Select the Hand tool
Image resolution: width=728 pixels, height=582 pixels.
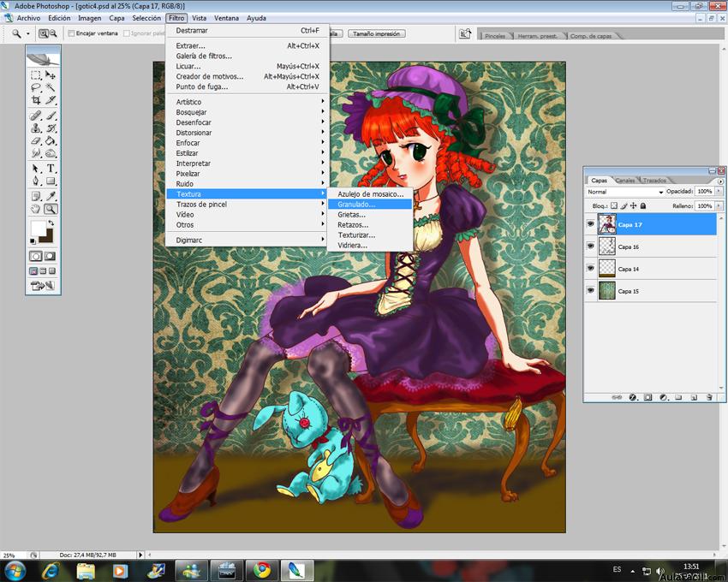coord(36,209)
